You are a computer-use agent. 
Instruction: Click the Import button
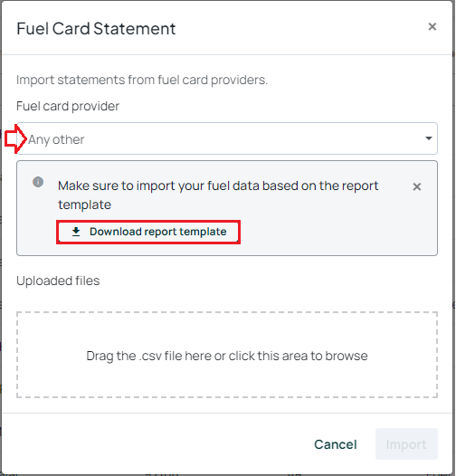[x=406, y=443]
